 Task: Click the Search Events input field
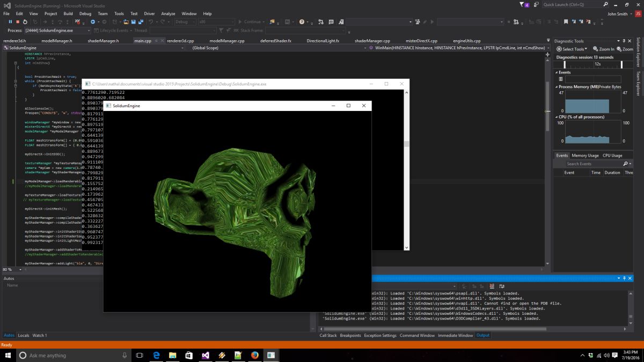tap(593, 164)
